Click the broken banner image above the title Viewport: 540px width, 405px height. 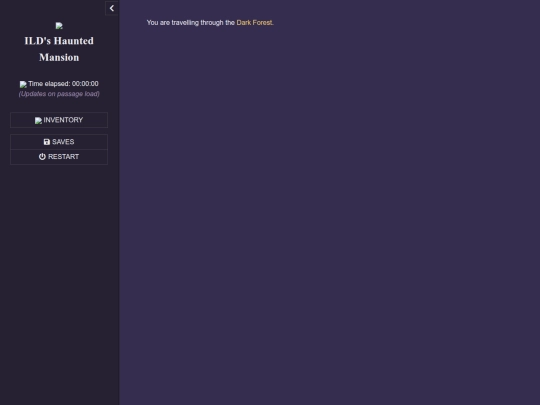tap(59, 25)
